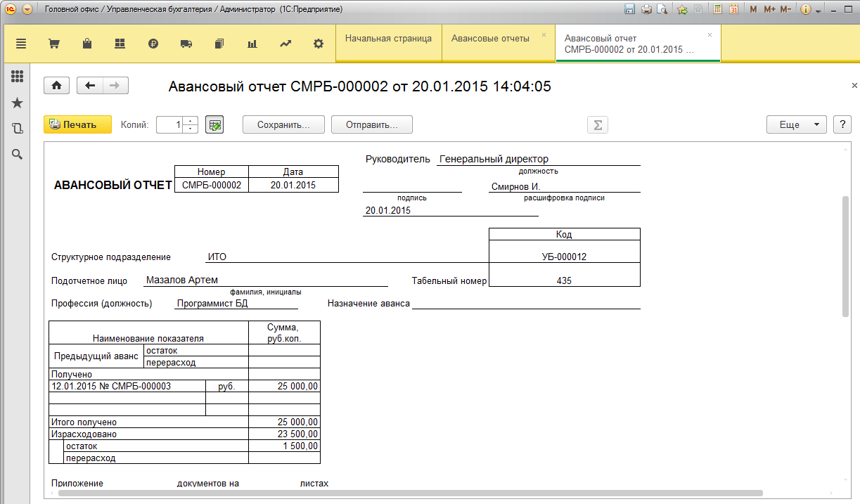The height and width of the screenshot is (504, 860).
Task: Open the stacked documents section icon
Action: [219, 44]
